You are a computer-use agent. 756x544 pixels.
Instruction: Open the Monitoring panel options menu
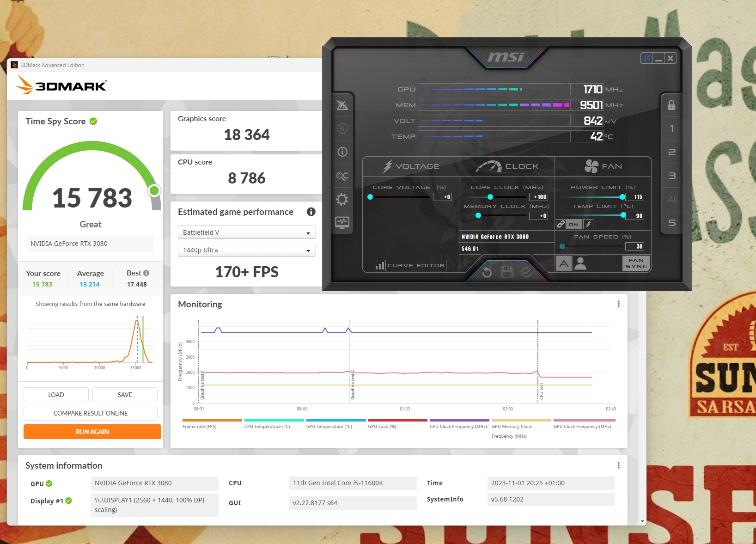coord(618,304)
